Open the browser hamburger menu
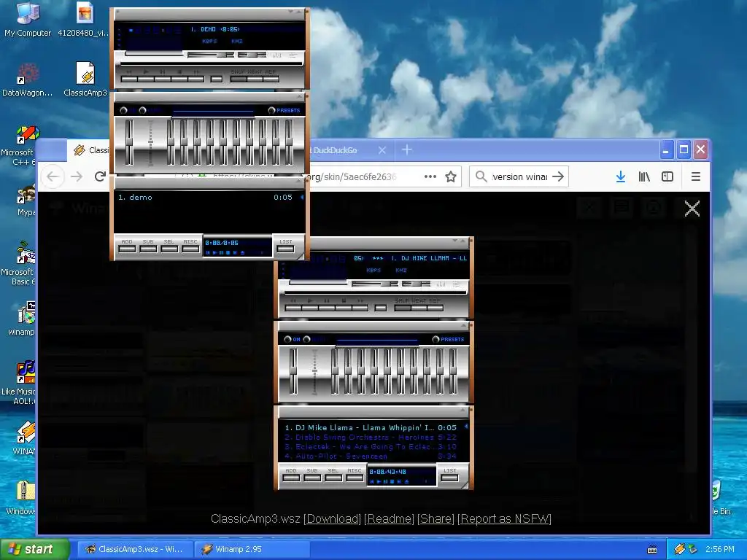The width and height of the screenshot is (747, 560). [695, 176]
